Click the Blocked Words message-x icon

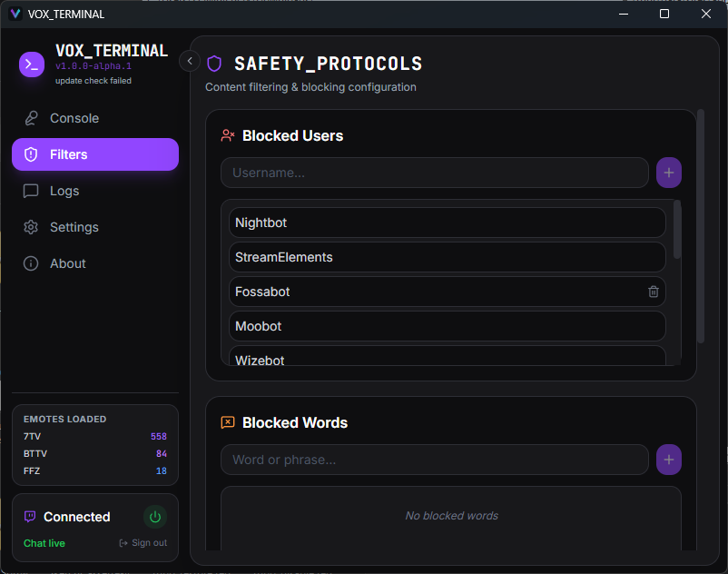point(228,422)
